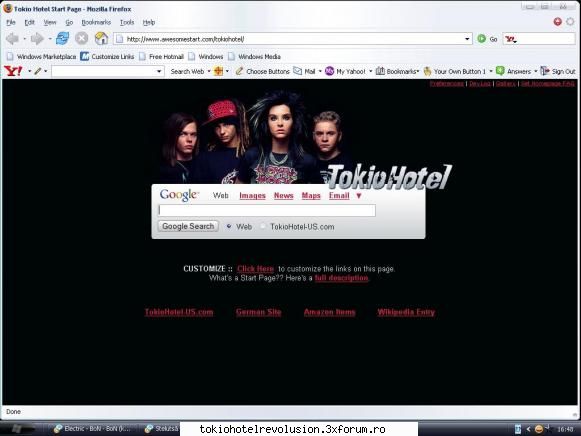This screenshot has width=581, height=436.
Task: Open the Edit menu
Action: [29, 22]
